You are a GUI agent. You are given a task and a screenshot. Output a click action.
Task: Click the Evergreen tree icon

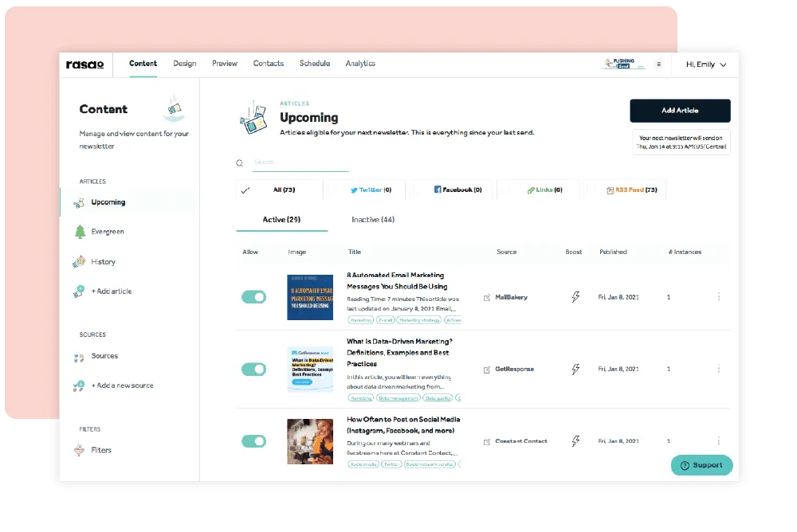pos(80,232)
